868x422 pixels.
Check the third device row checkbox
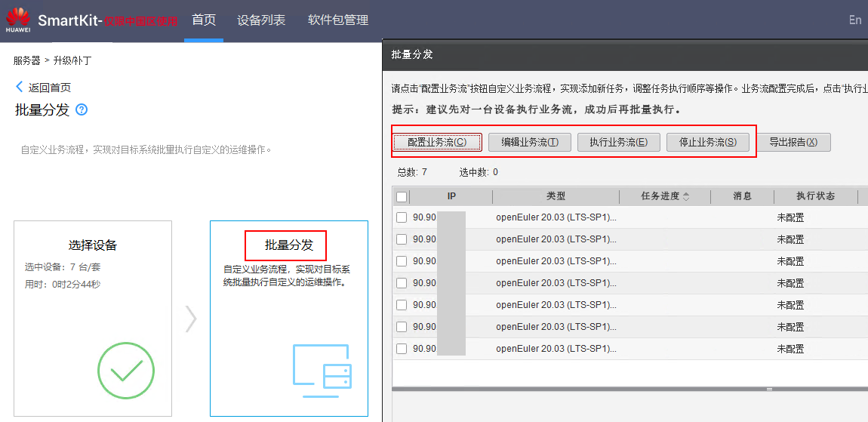[x=402, y=261]
